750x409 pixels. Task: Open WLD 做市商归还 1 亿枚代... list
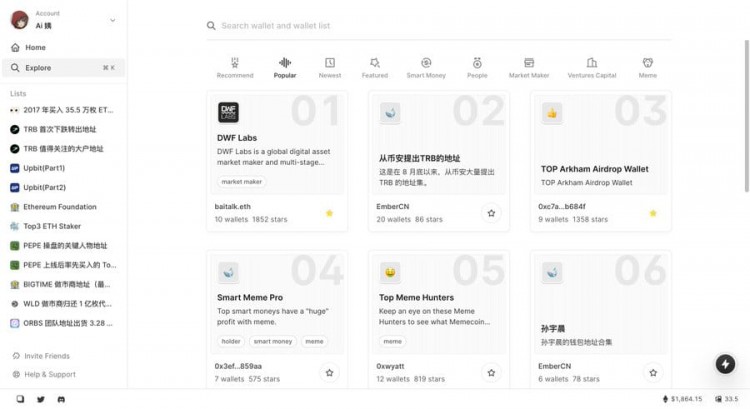(63, 304)
